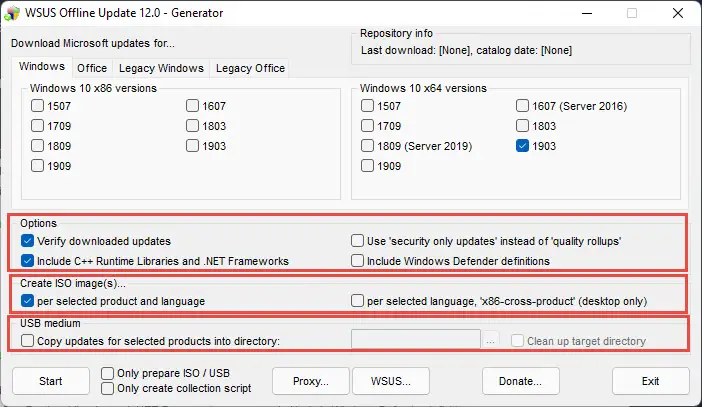Disable Verify downloaded updates option
Image resolution: width=702 pixels, height=407 pixels.
(x=27, y=241)
